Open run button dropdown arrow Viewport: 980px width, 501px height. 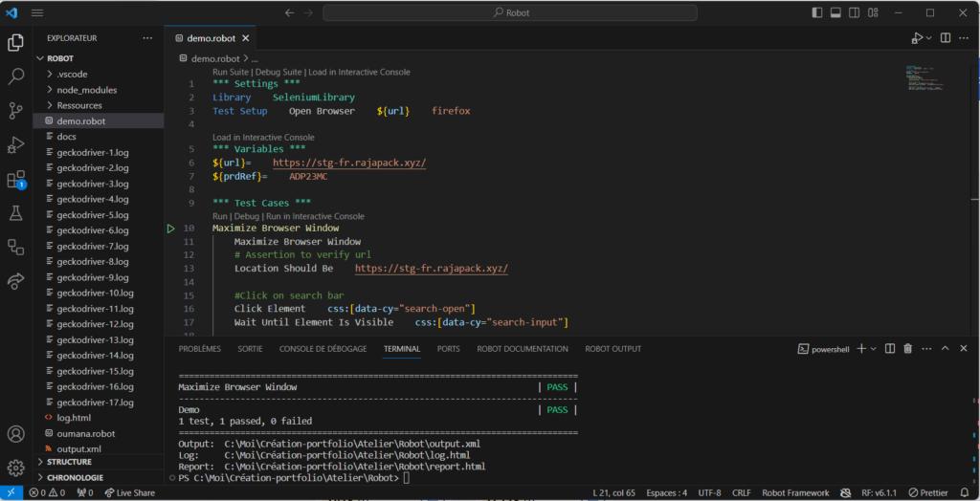coord(929,38)
